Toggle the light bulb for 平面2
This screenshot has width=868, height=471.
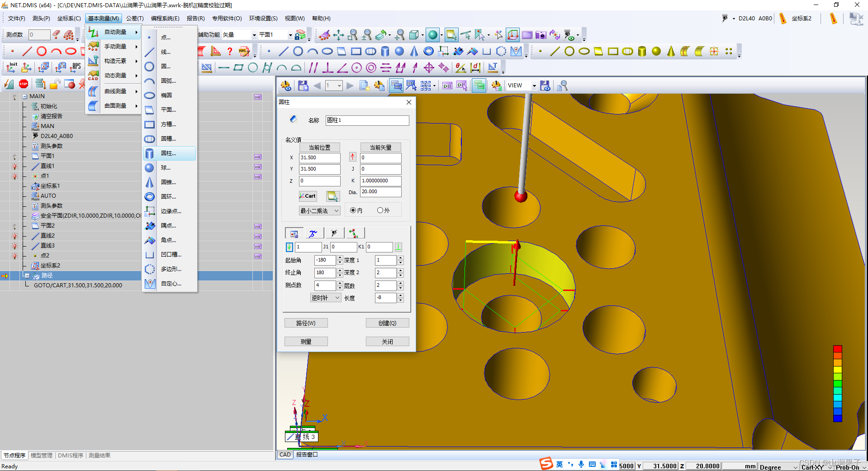(14, 226)
